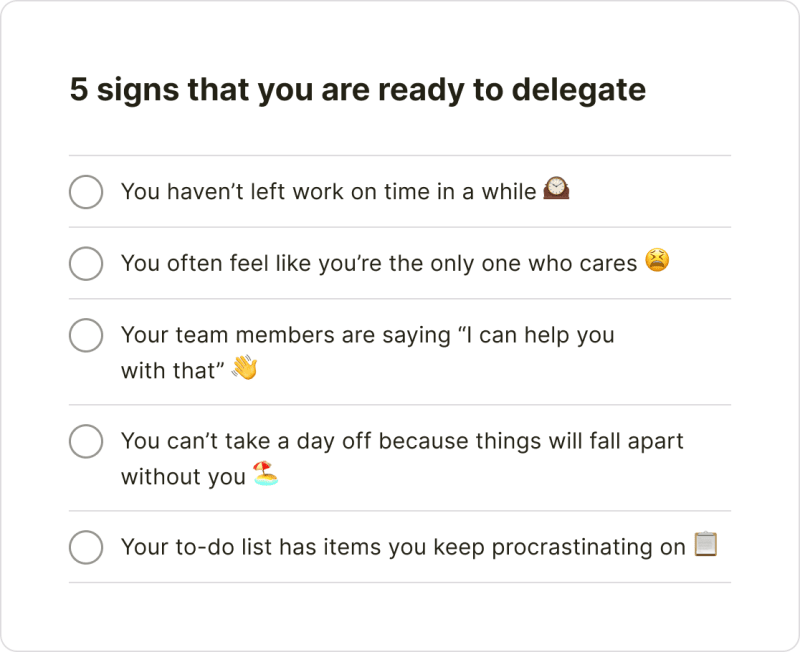Tick the 'team members are saying' checkbox
This screenshot has height=652, width=800.
(86, 336)
